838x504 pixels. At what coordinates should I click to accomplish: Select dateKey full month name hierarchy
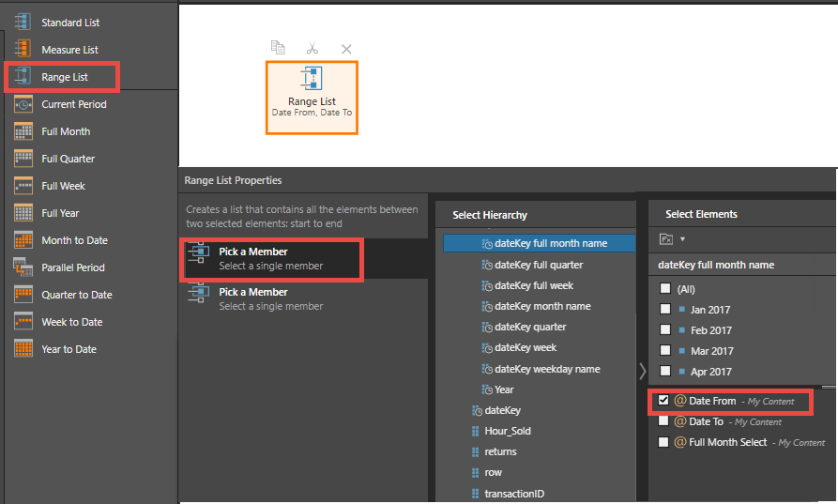(x=540, y=243)
